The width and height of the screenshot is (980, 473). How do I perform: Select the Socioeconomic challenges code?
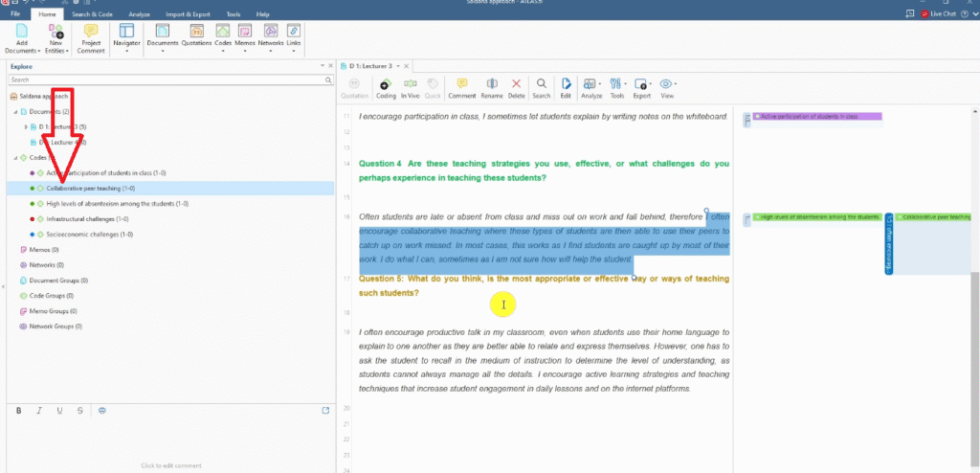(x=89, y=234)
